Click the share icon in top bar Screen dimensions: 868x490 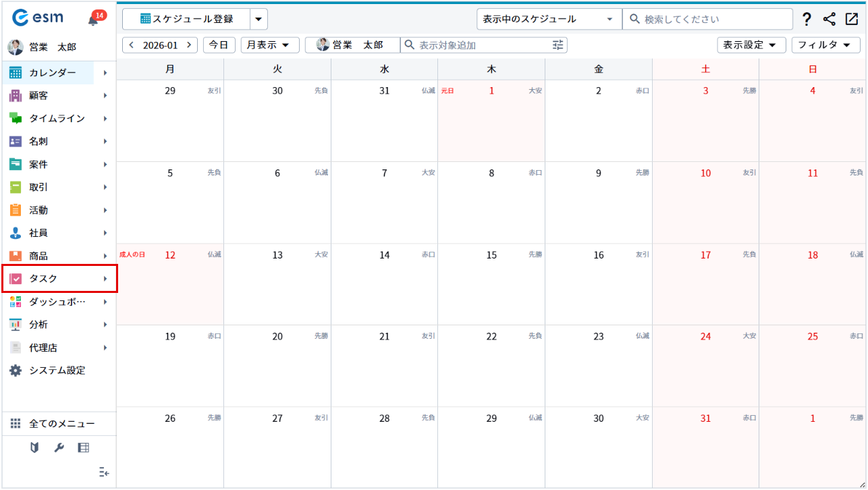pos(830,20)
